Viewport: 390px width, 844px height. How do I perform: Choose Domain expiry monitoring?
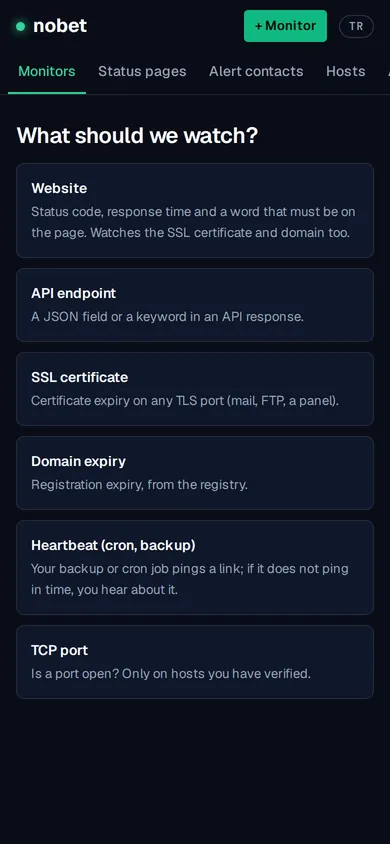(x=195, y=473)
